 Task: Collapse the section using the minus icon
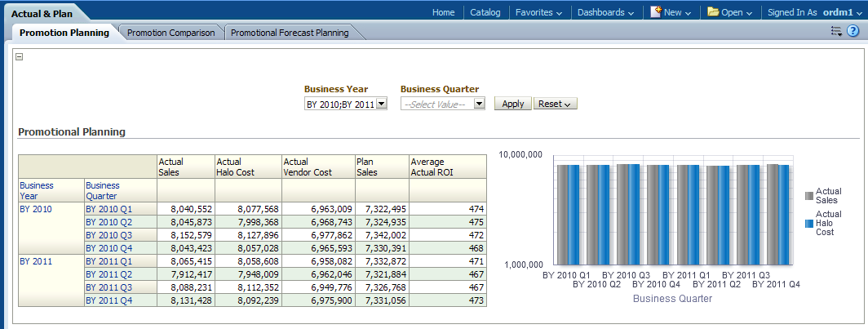pyautogui.click(x=20, y=57)
